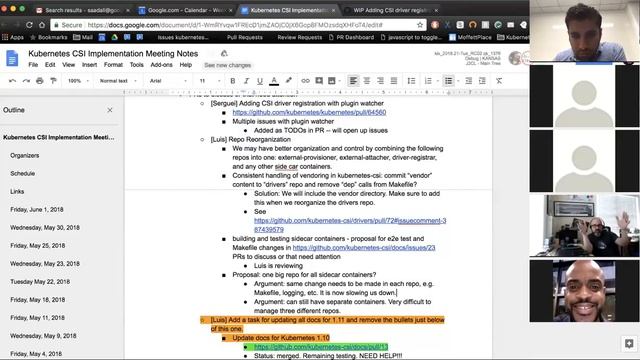Open the Edit menu
Viewport: 640px width, 360px height.
point(50,65)
